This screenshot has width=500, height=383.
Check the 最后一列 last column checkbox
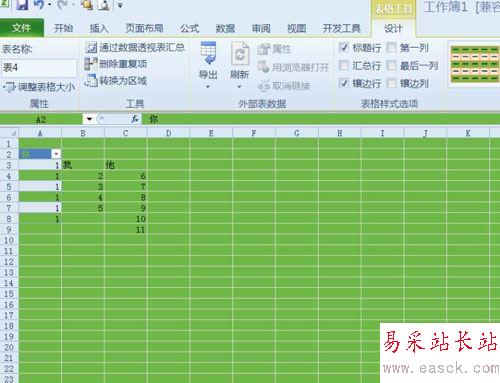[391, 65]
